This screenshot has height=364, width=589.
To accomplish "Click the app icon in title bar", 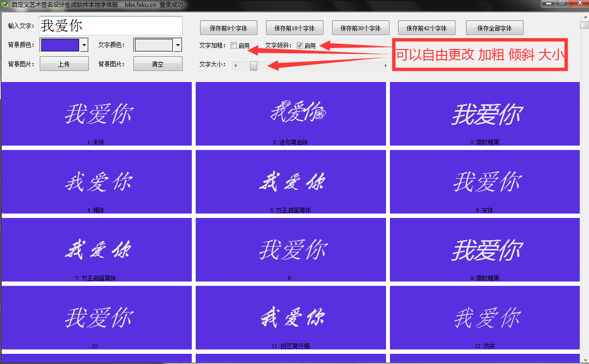I will pyautogui.click(x=5, y=5).
